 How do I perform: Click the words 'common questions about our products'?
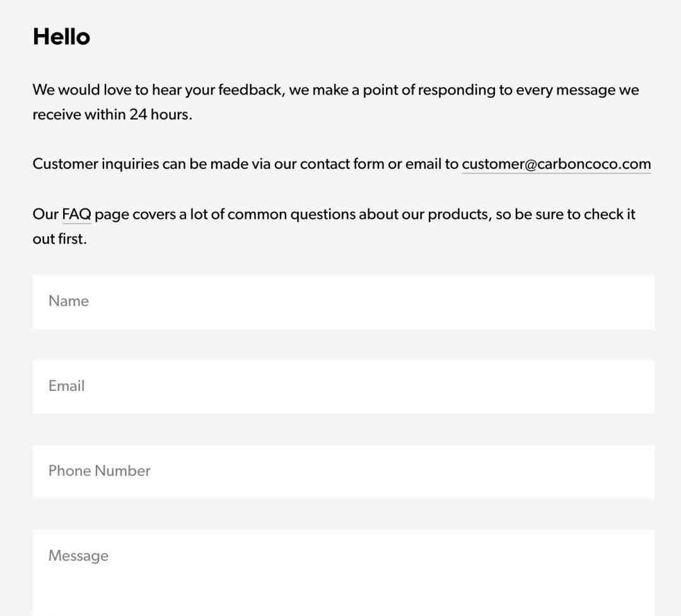click(x=359, y=214)
